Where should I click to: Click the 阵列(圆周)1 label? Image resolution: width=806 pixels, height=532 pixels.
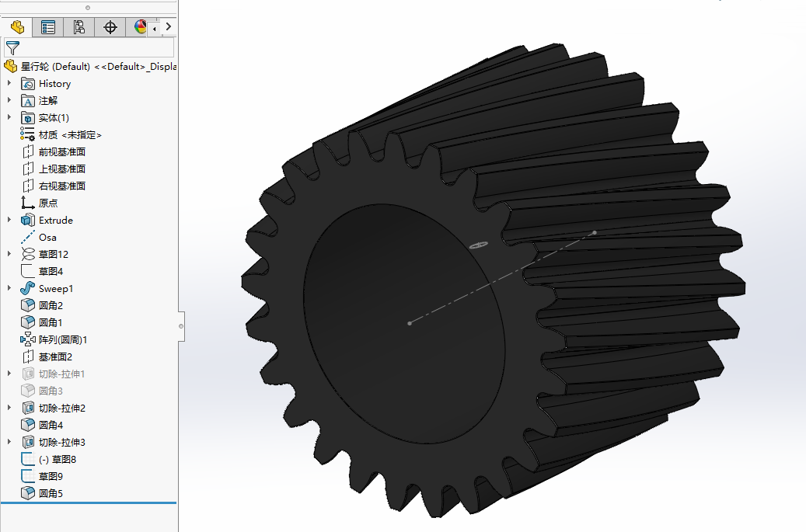[63, 339]
